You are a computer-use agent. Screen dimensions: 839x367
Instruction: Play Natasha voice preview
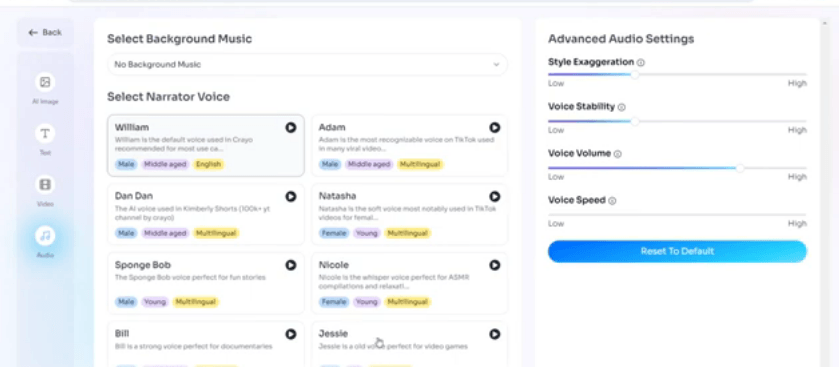tap(494, 196)
